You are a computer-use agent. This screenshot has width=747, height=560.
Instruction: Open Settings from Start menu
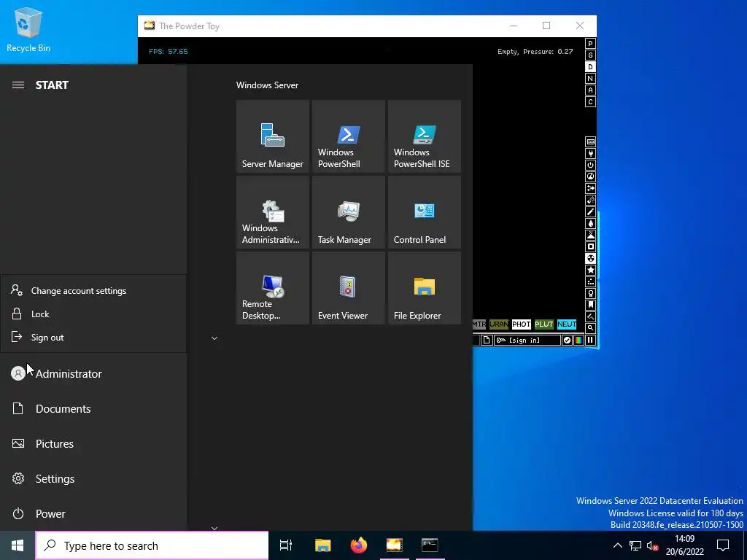(93, 478)
